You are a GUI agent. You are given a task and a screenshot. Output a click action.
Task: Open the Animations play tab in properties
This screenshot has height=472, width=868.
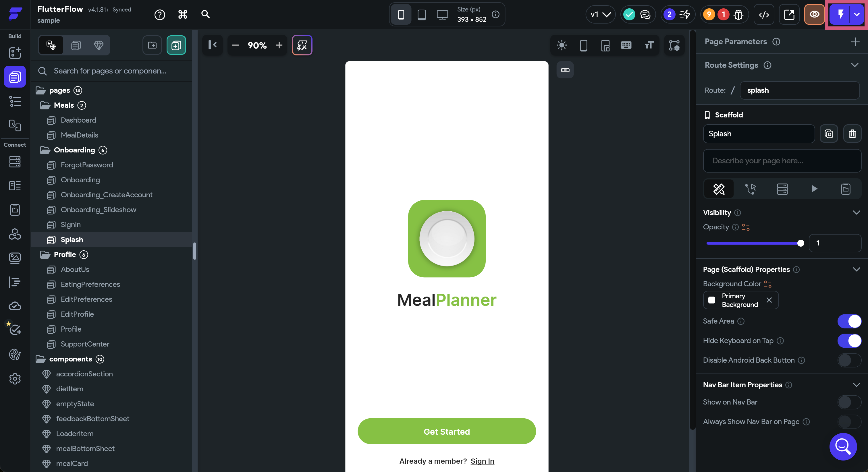814,189
